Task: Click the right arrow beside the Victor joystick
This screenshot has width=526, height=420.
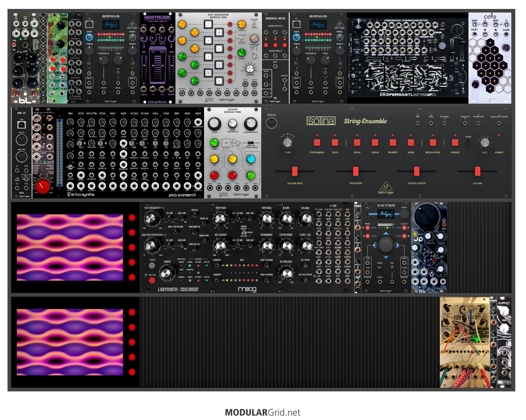Action: [x=397, y=246]
